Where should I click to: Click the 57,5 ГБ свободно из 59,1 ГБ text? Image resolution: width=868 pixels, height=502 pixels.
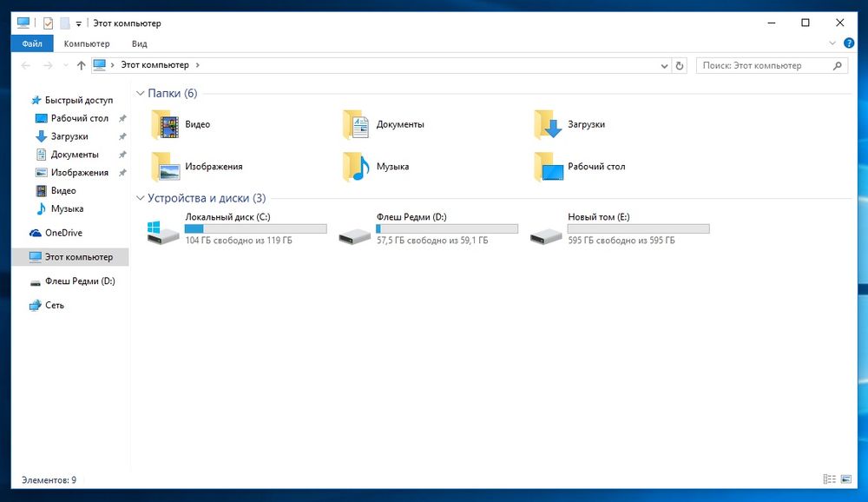click(x=432, y=241)
